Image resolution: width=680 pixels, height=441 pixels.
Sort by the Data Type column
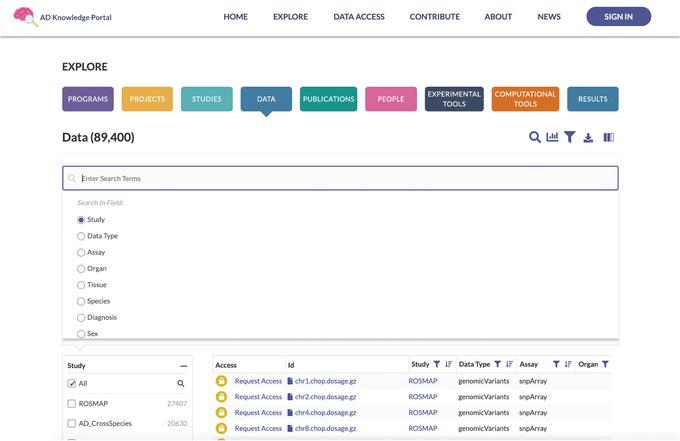[509, 365]
